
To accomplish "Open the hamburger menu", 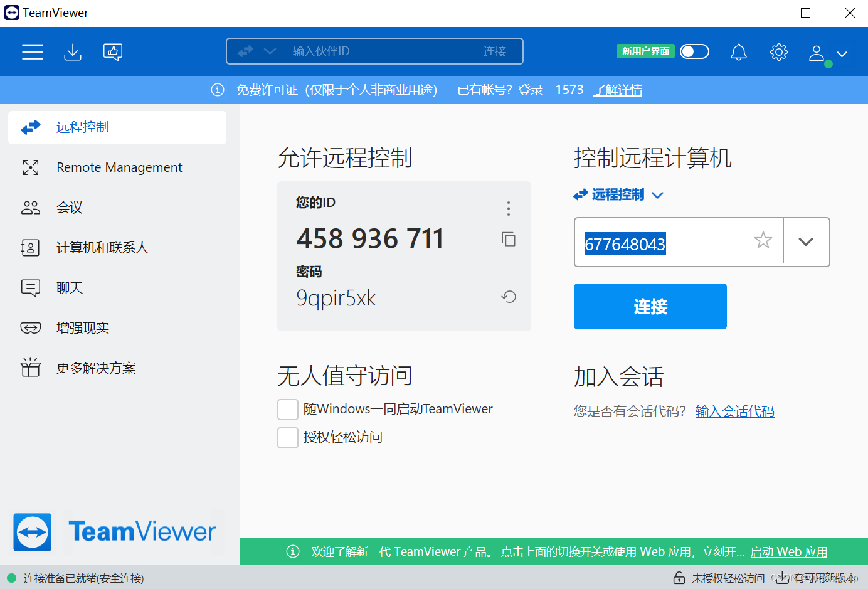I will (x=33, y=52).
